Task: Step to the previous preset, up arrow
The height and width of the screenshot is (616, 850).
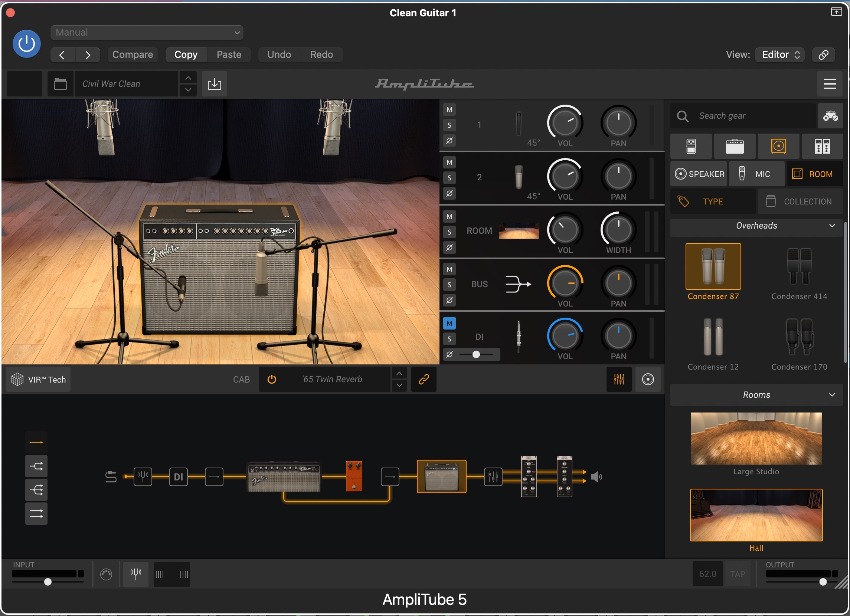Action: tap(188, 78)
